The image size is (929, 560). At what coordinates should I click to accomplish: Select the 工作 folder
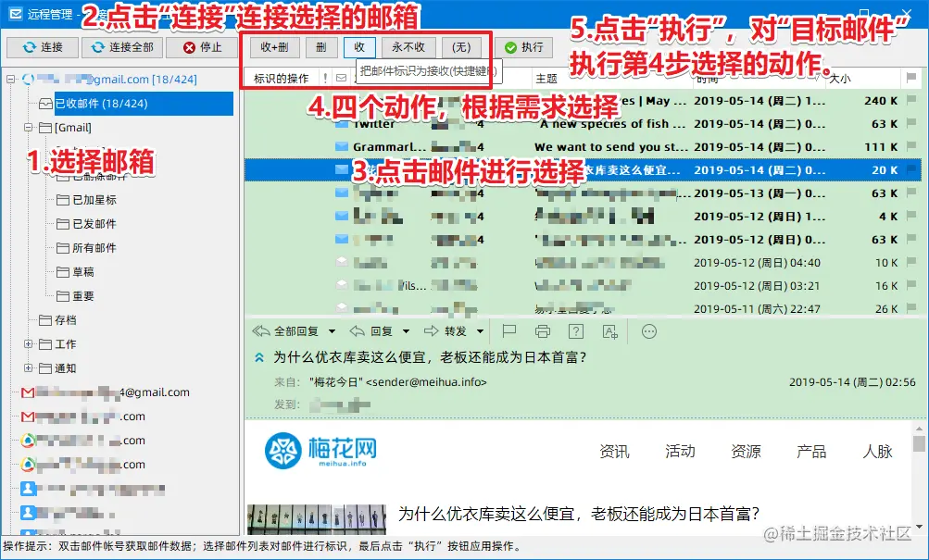57,344
